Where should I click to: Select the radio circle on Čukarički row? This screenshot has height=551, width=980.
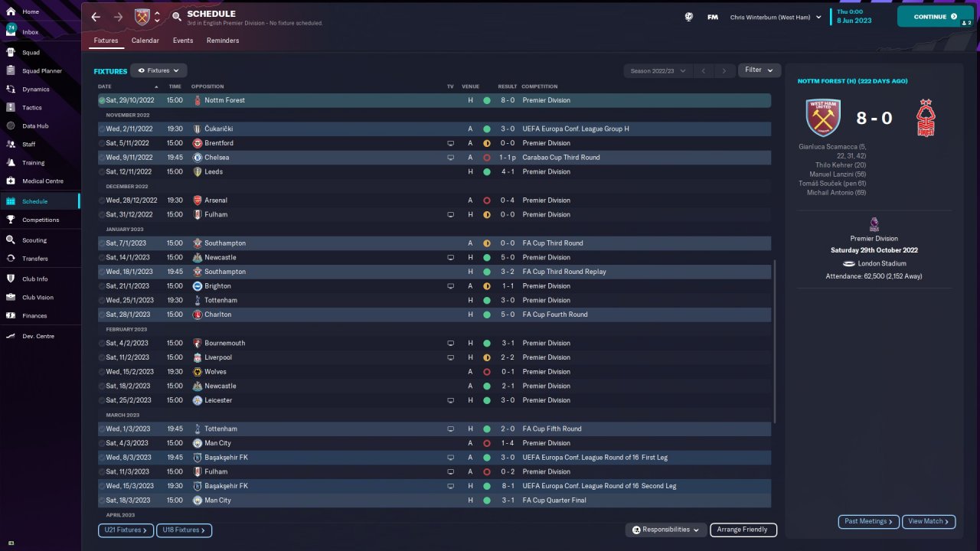coord(102,129)
